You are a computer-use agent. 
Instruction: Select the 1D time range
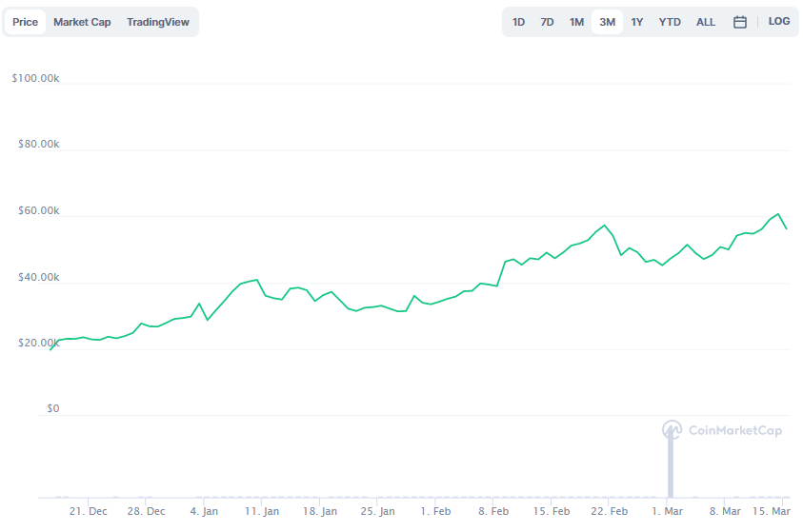(518, 22)
